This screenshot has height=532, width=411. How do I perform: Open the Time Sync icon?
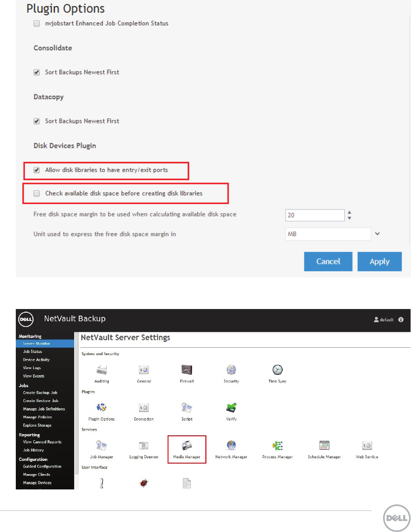(x=278, y=370)
